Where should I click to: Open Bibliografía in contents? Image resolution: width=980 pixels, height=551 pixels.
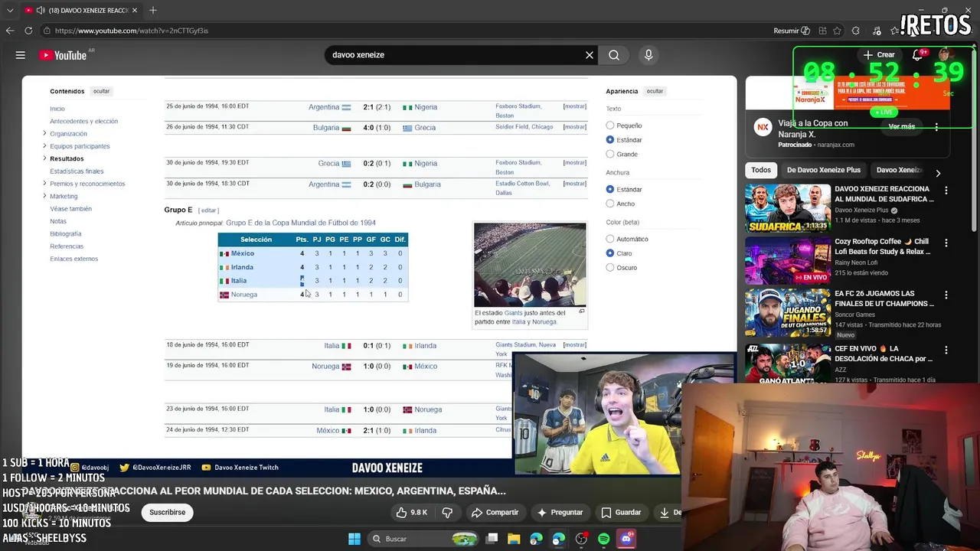pos(66,234)
